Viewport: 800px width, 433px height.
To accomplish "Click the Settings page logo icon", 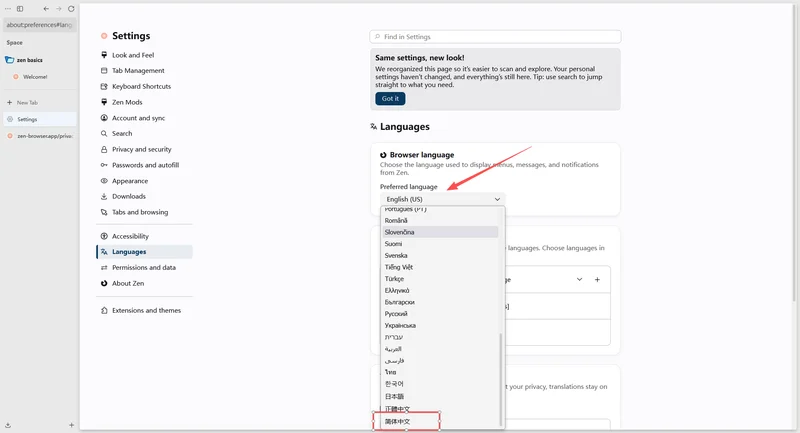I will 104,36.
